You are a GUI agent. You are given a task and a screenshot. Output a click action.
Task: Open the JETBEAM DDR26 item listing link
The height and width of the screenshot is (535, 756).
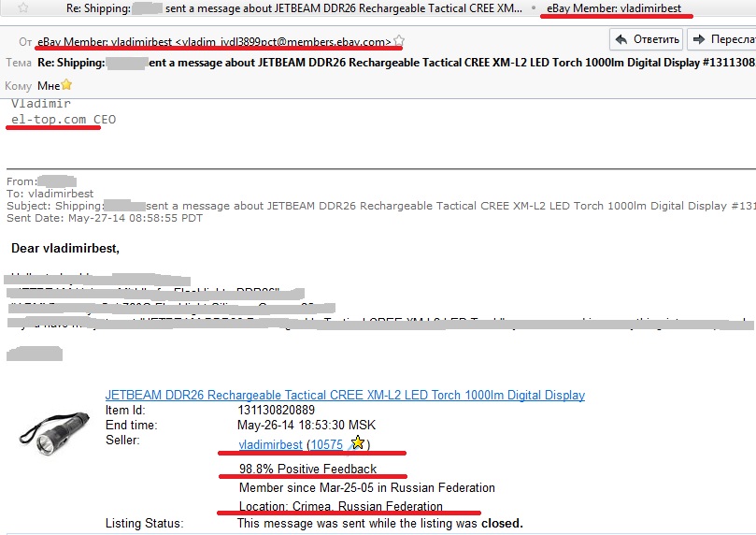coord(345,395)
